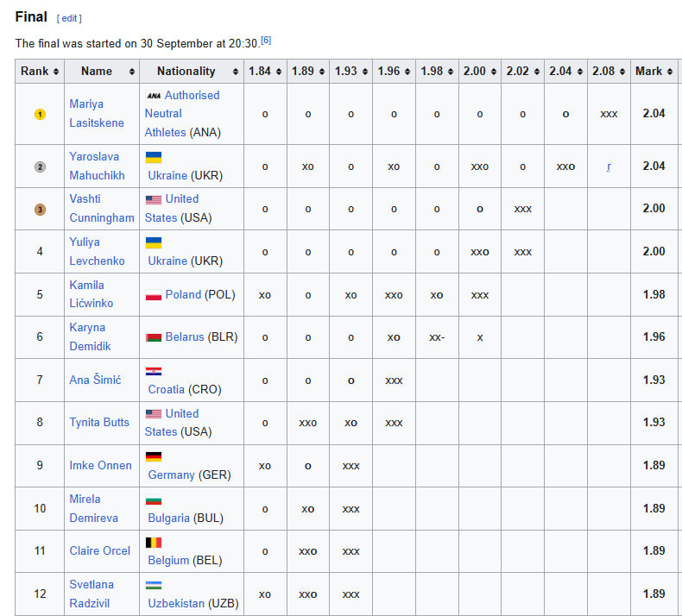
Task: Click the Belarus flag icon
Action: tap(154, 337)
